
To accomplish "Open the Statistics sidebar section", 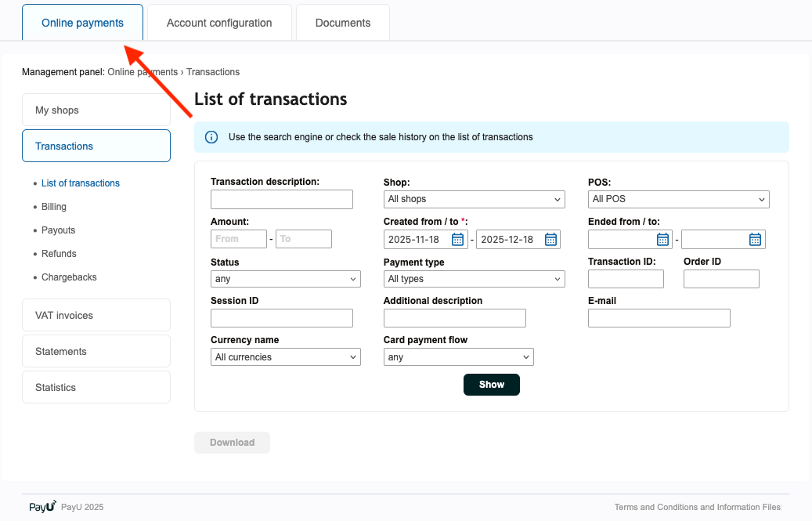I will pos(96,387).
